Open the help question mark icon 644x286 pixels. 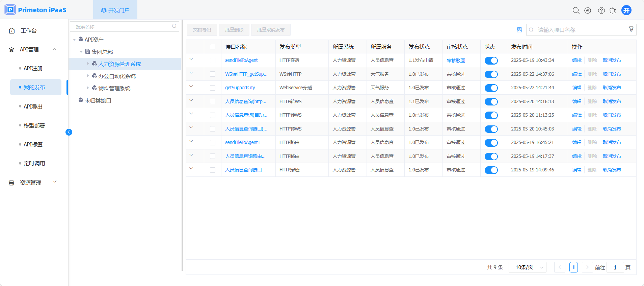click(x=601, y=10)
